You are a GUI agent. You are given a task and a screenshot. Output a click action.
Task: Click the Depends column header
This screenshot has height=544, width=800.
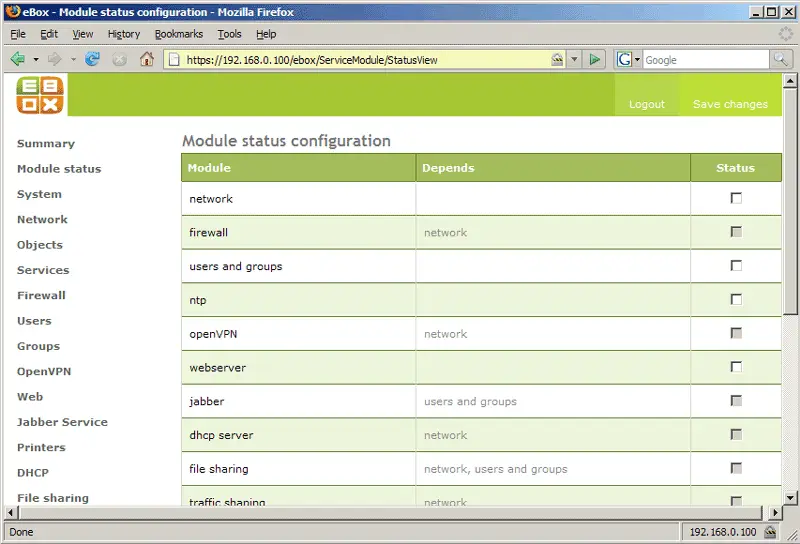click(553, 168)
